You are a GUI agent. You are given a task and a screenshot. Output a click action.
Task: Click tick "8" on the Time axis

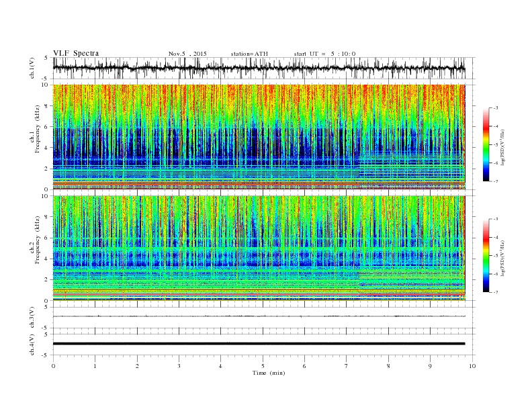(x=388, y=366)
